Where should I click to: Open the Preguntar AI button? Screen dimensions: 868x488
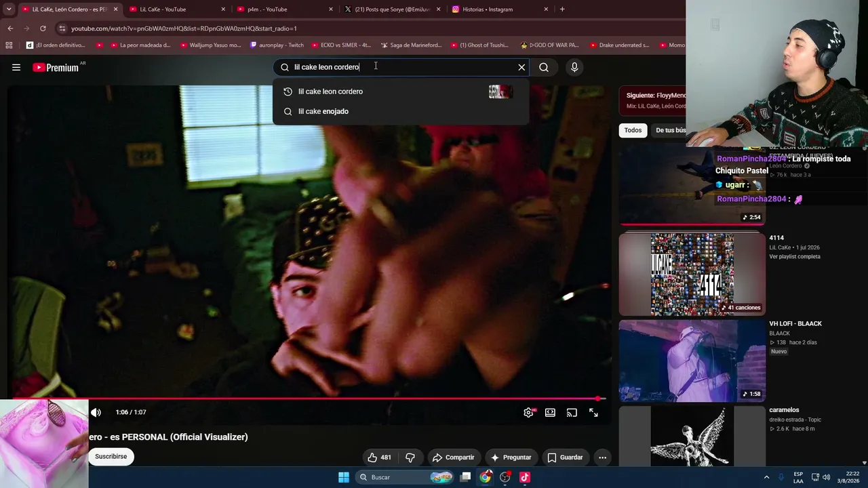pyautogui.click(x=511, y=457)
